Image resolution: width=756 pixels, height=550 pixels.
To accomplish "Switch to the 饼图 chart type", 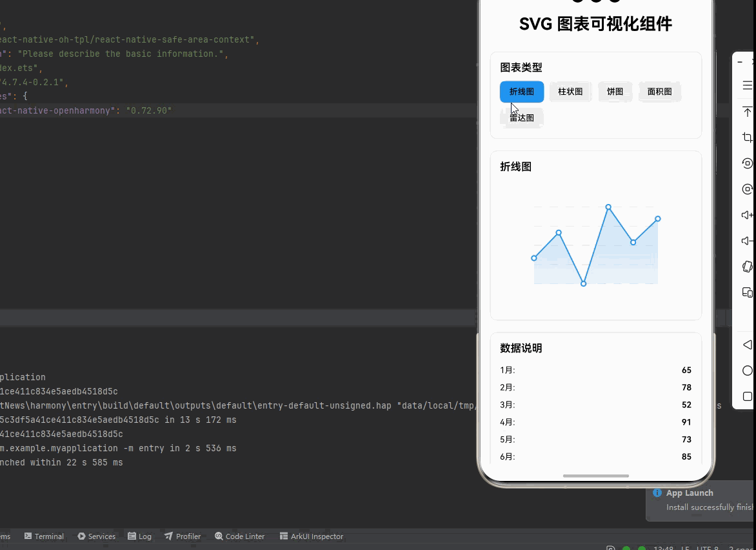I will click(615, 92).
